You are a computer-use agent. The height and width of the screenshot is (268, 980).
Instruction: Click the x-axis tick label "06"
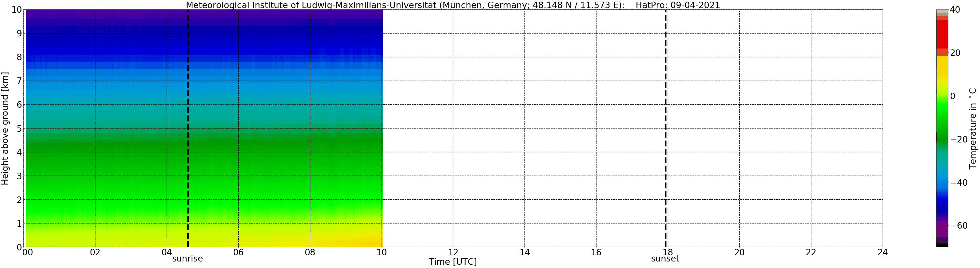238,252
